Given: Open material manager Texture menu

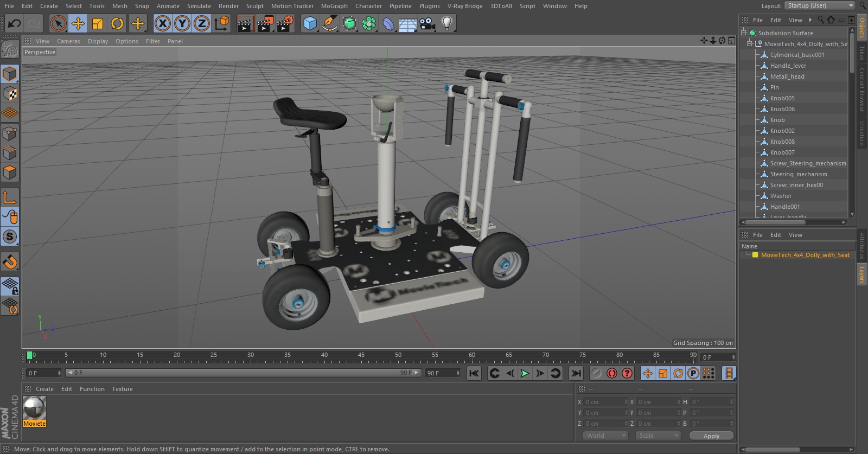Looking at the screenshot, I should click(x=122, y=389).
